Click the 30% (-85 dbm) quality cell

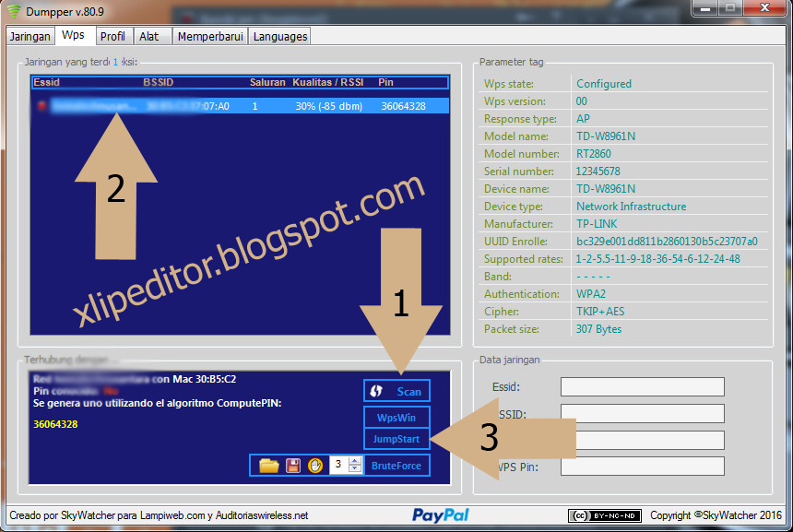329,106
